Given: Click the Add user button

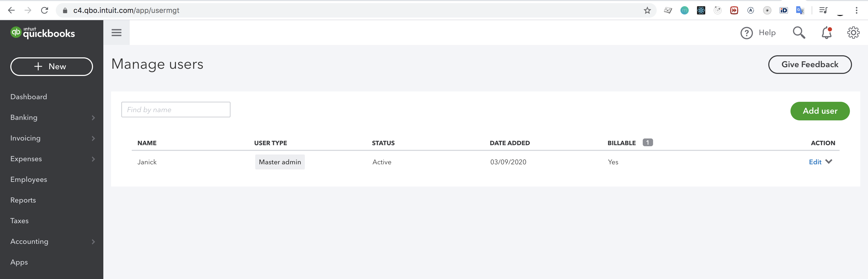Looking at the screenshot, I should (x=819, y=111).
